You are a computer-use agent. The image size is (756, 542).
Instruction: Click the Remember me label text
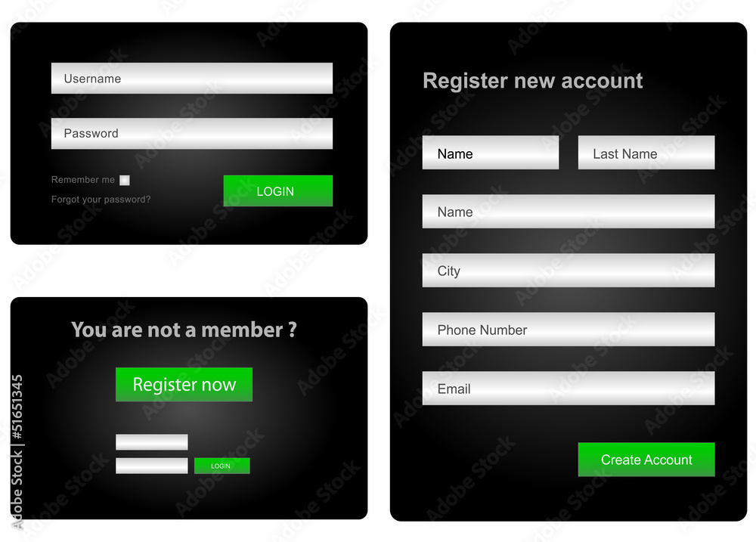(x=83, y=180)
